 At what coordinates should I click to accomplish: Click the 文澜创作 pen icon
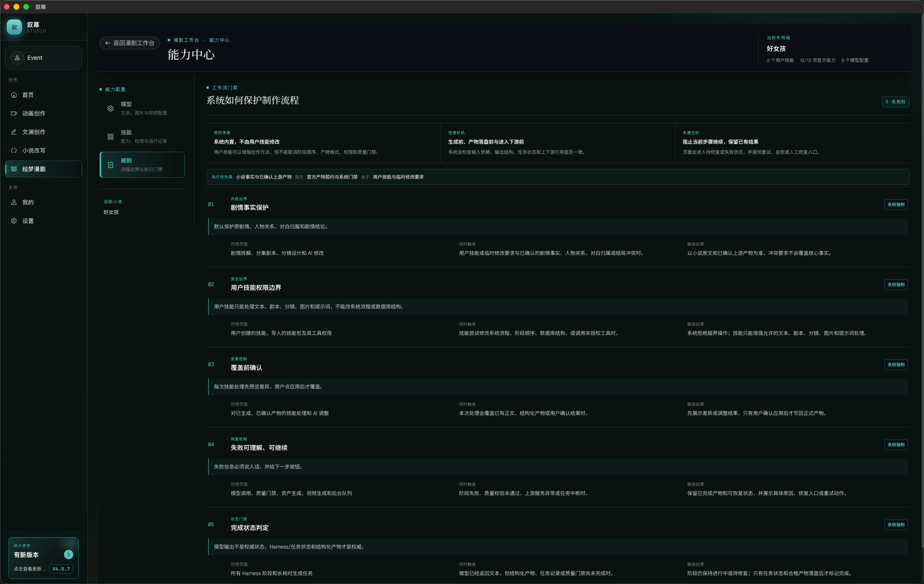(14, 132)
